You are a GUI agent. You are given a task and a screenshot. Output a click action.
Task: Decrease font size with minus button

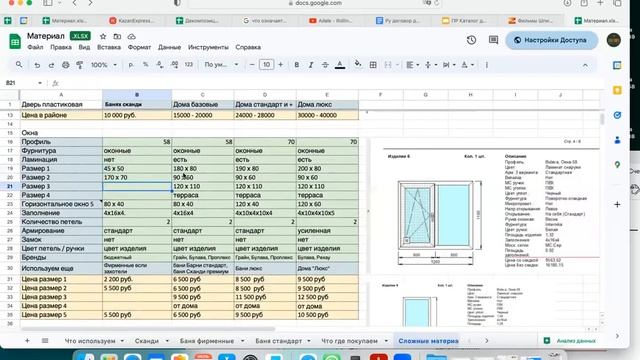point(252,65)
